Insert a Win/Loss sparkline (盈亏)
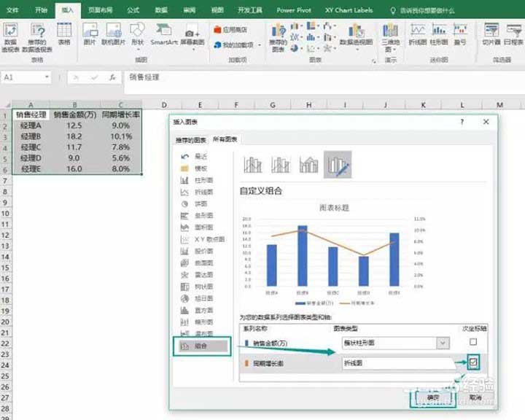The width and height of the screenshot is (525, 420). [460, 34]
